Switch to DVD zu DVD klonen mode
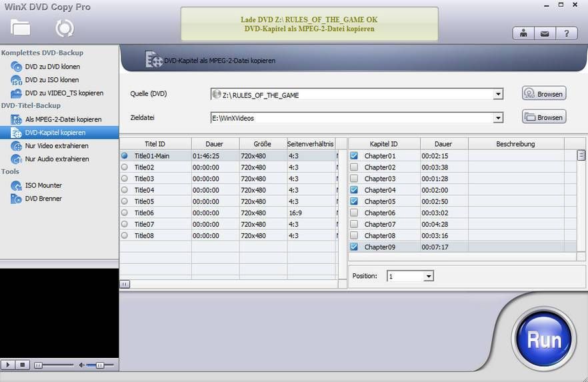This screenshot has width=588, height=382. click(53, 67)
